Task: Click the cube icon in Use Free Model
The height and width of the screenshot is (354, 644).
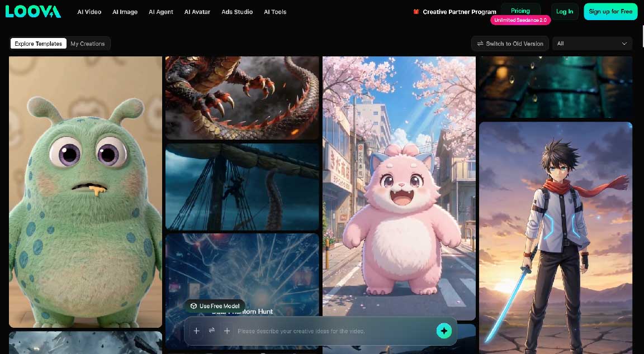Action: coord(193,306)
